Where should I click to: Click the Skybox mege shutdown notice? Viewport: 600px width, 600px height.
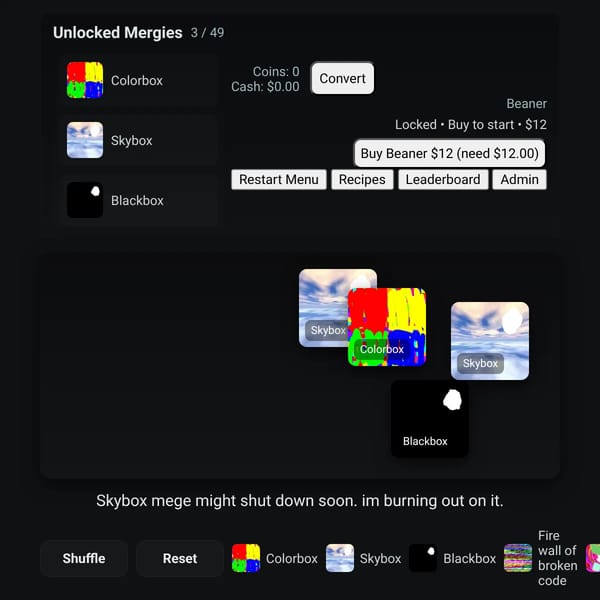tap(300, 501)
